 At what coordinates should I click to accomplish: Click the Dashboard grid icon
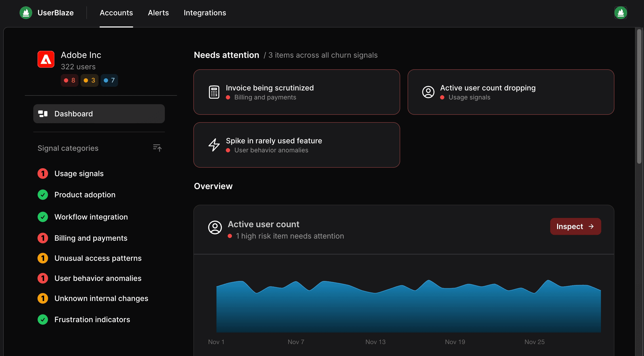point(43,114)
